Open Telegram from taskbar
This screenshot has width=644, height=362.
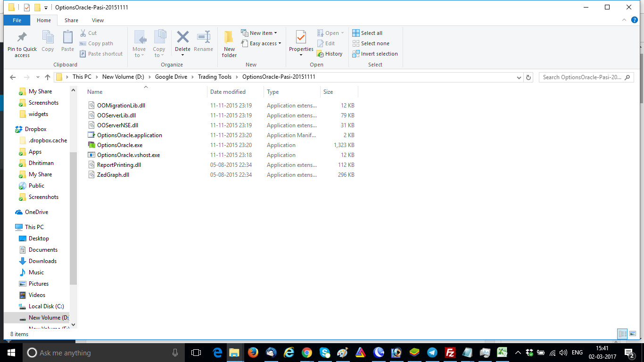432,353
